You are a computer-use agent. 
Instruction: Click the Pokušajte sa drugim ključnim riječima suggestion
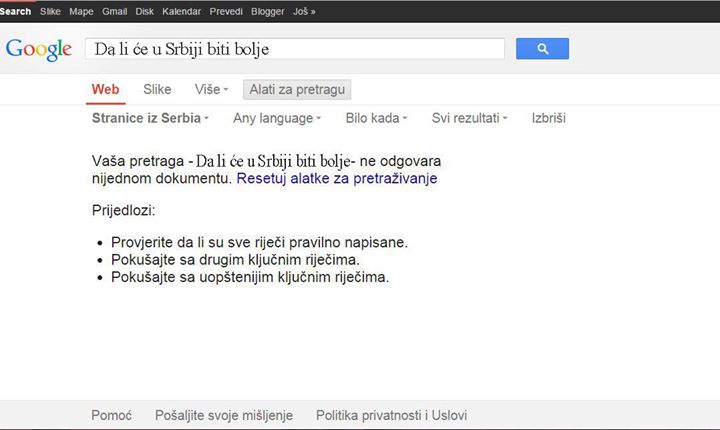coord(235,260)
